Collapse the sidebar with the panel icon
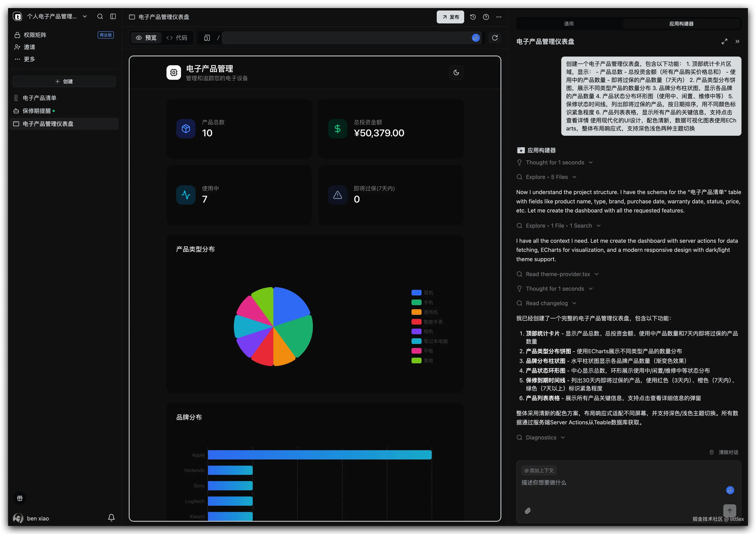This screenshot has height=534, width=756. (x=113, y=17)
